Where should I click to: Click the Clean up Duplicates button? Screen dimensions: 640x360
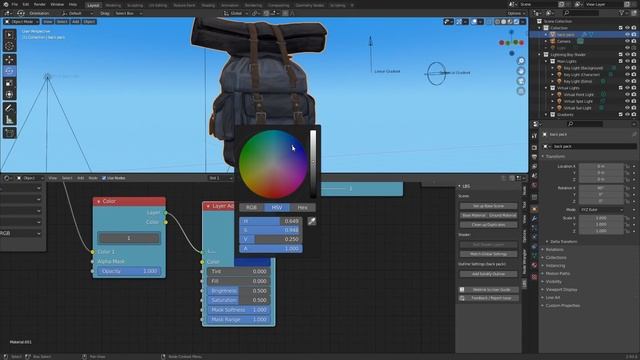(x=489, y=225)
